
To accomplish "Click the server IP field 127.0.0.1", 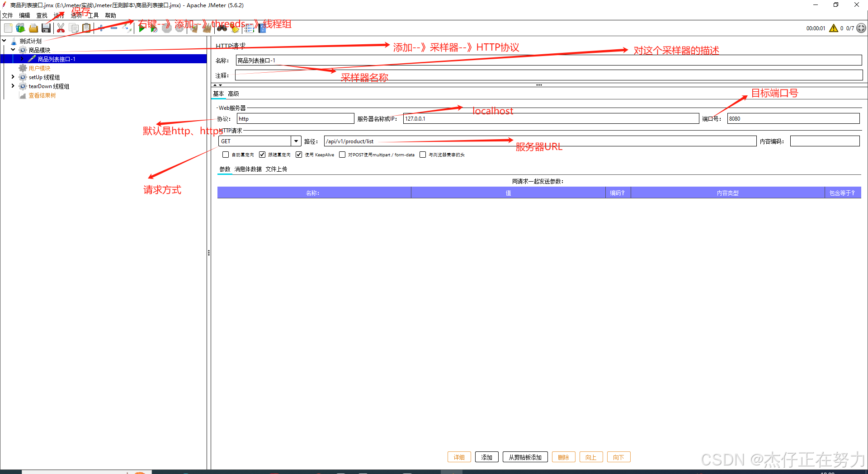I will pyautogui.click(x=551, y=118).
